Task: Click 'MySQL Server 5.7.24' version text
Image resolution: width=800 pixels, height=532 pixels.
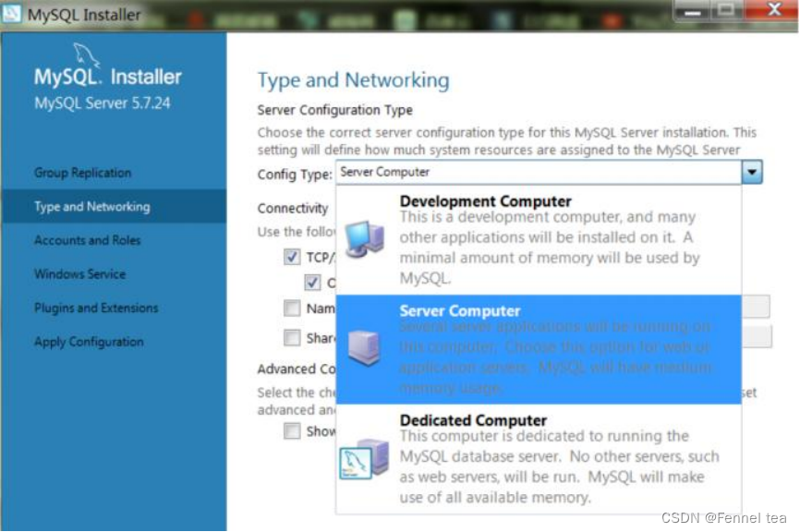Action: click(102, 103)
